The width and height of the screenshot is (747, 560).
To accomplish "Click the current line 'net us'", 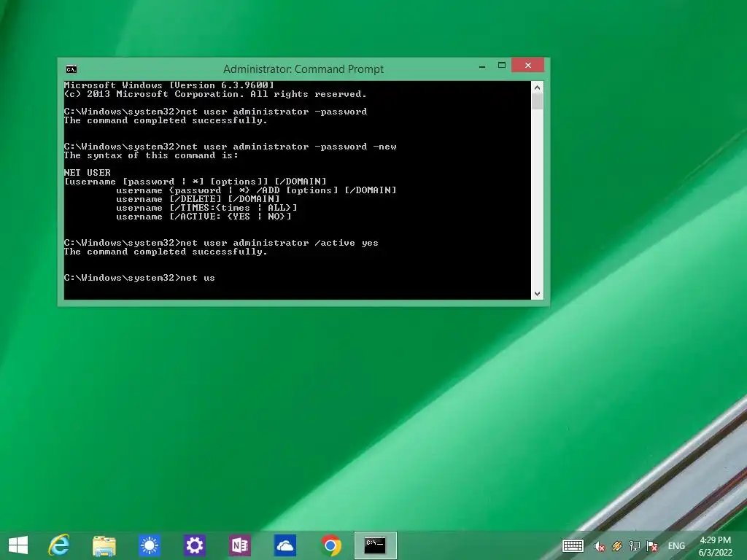I will (x=139, y=278).
